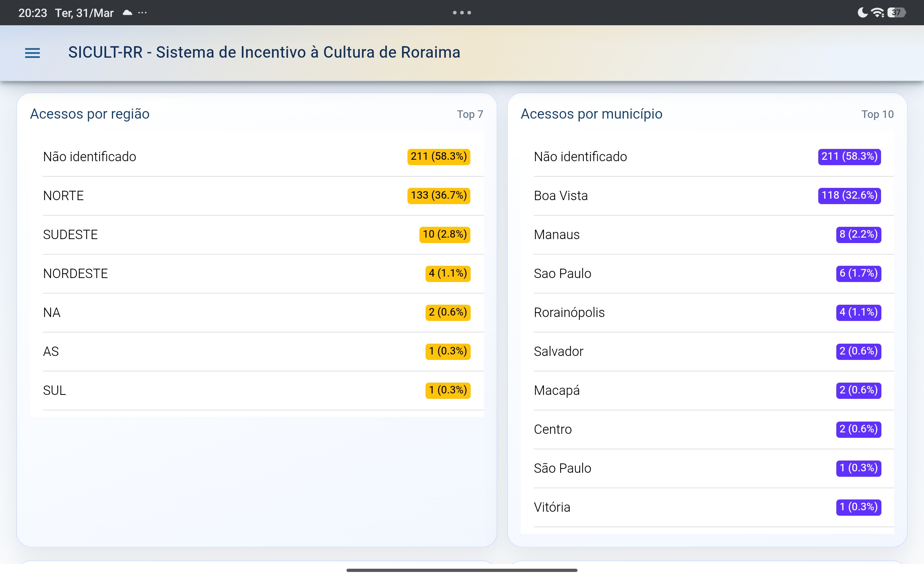This screenshot has width=924, height=577.
Task: Click the SICULT-RR page title
Action: 264,52
